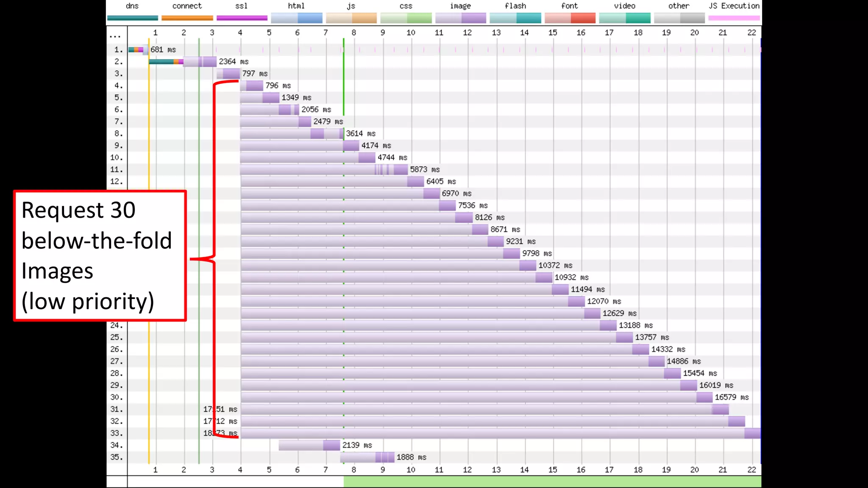868x488 pixels.
Task: Click the ssl legend magenta swatch
Action: (x=242, y=18)
